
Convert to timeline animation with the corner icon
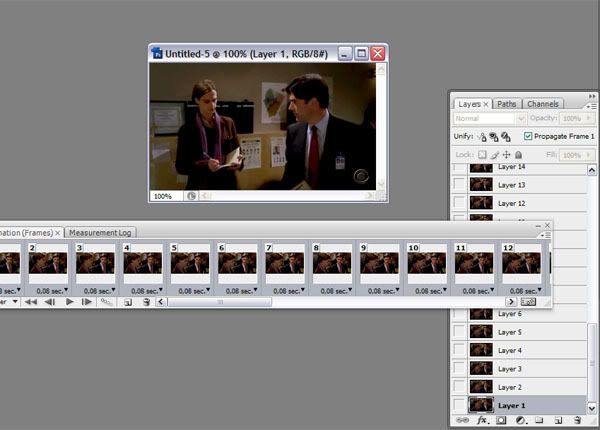point(528,302)
